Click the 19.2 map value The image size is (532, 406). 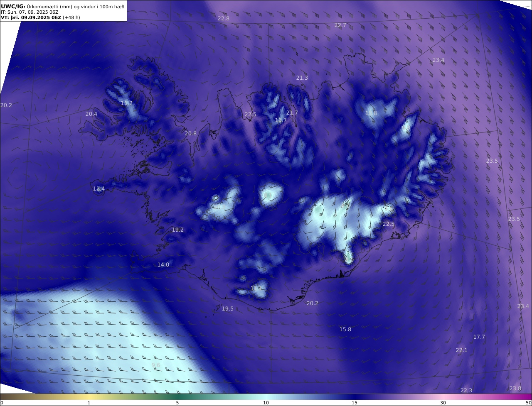[x=178, y=230]
